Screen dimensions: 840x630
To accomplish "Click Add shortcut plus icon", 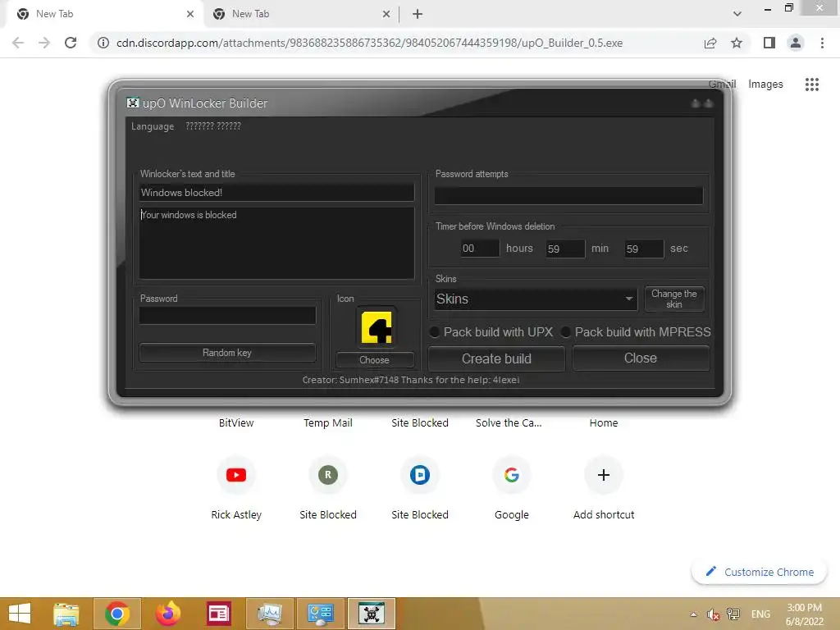I will tap(604, 475).
